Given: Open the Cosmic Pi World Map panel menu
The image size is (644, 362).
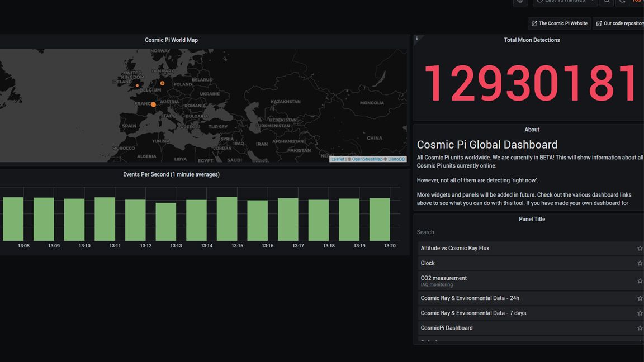Looking at the screenshot, I should (171, 40).
